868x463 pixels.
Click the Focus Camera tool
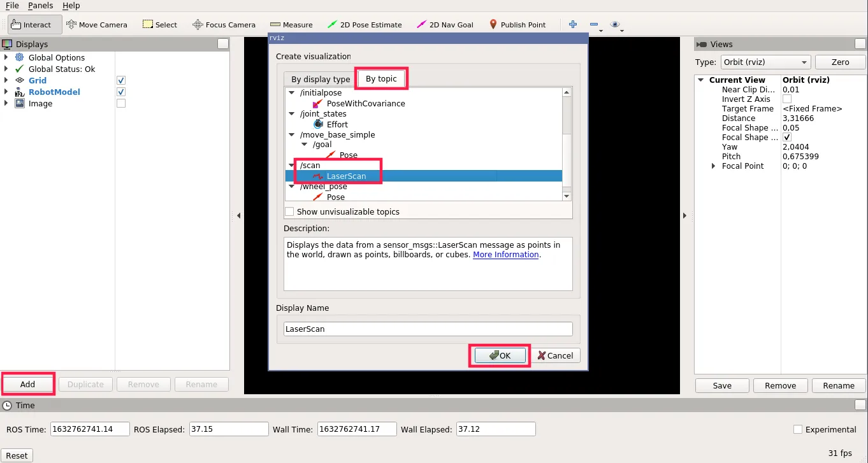point(224,25)
